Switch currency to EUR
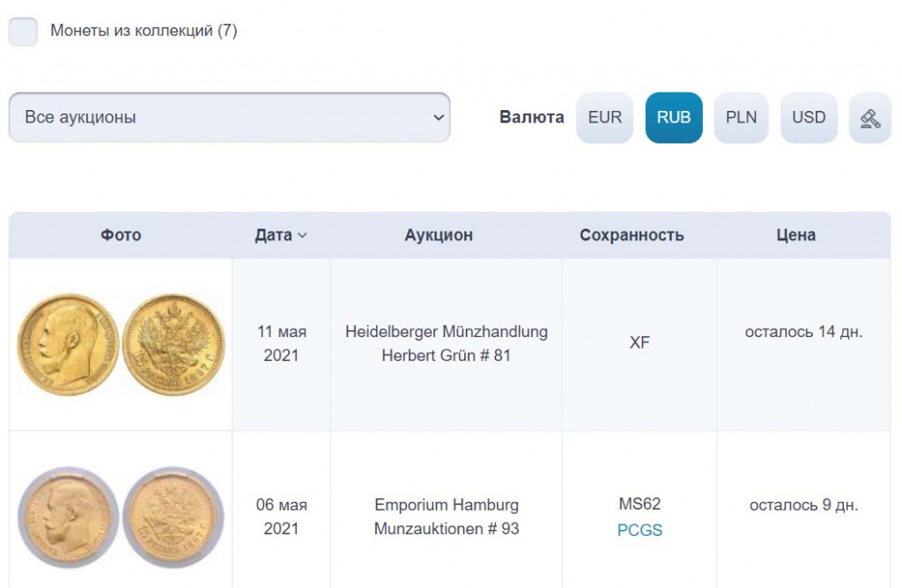This screenshot has width=902, height=588. [x=605, y=118]
